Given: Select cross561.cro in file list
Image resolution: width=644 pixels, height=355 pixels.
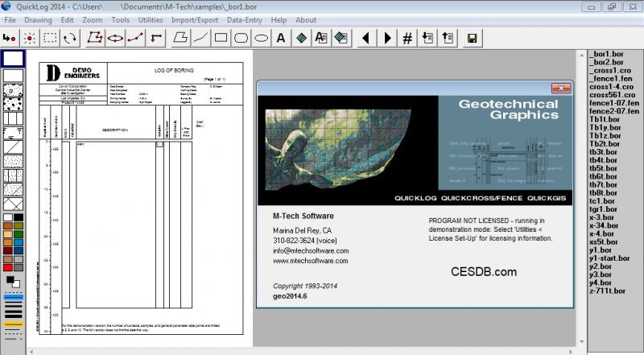Looking at the screenshot, I should tap(613, 95).
